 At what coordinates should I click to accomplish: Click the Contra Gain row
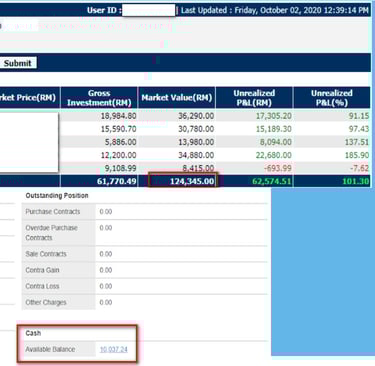[x=145, y=270]
